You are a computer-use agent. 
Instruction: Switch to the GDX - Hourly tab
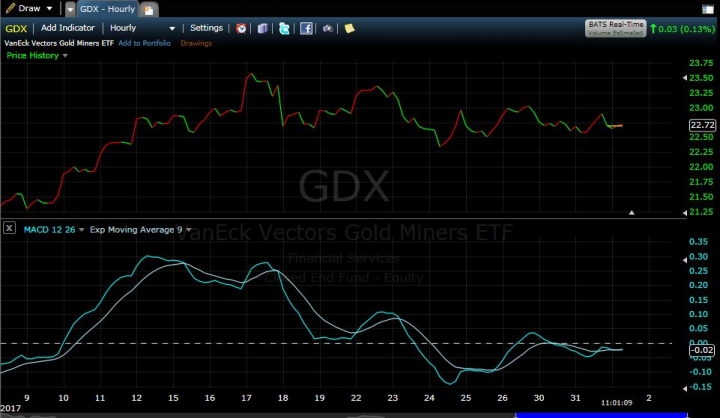107,9
